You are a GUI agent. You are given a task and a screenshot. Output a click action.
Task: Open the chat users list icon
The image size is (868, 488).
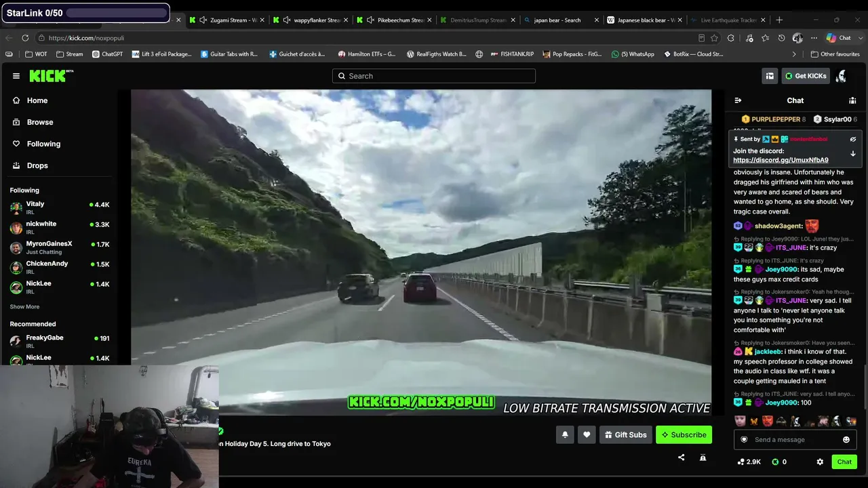[x=852, y=100]
